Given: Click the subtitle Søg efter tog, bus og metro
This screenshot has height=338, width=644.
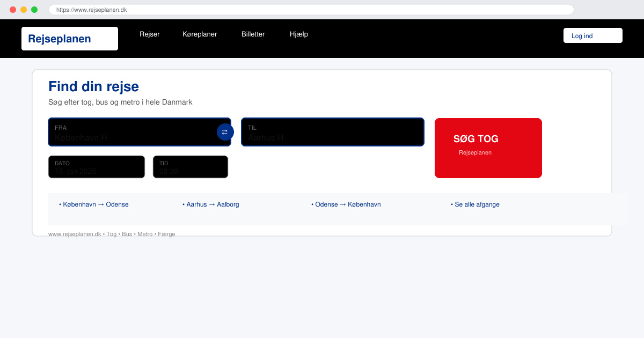Looking at the screenshot, I should [x=120, y=102].
